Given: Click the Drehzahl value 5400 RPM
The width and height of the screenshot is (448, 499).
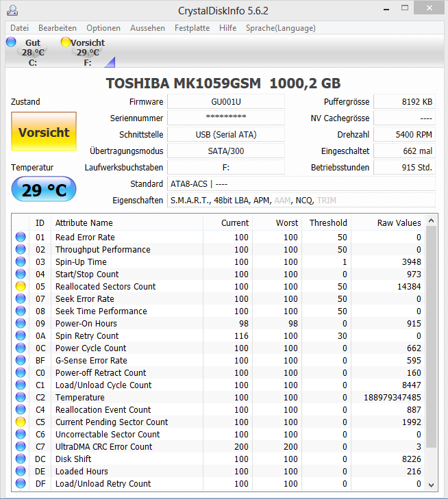Looking at the screenshot, I should tap(404, 134).
